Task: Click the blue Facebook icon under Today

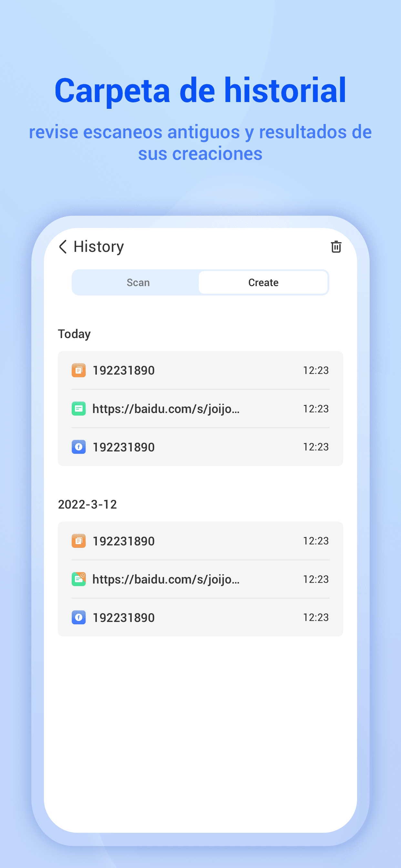Action: (78, 447)
